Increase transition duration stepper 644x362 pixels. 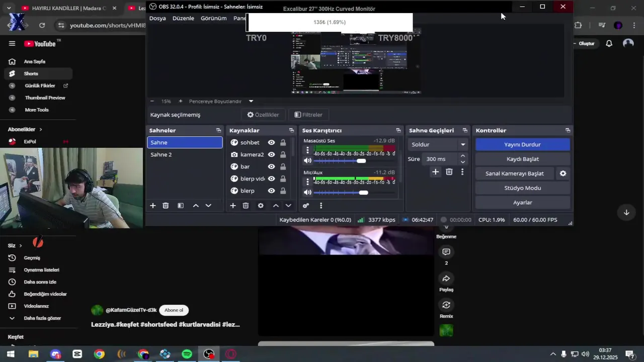coord(463,156)
